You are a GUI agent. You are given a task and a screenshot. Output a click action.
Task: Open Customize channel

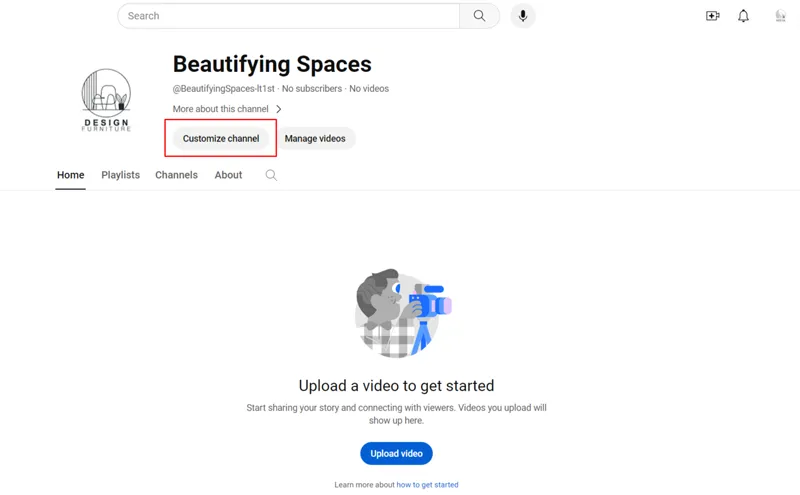221,138
